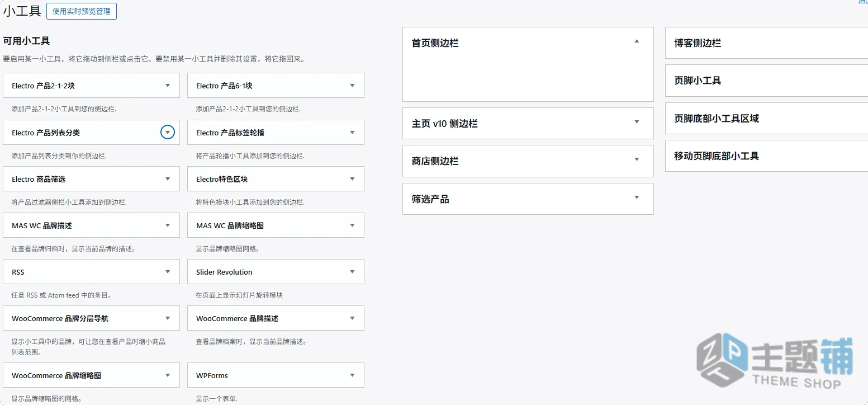Click the 可用小工具 heading
The image size is (868, 405).
(26, 41)
